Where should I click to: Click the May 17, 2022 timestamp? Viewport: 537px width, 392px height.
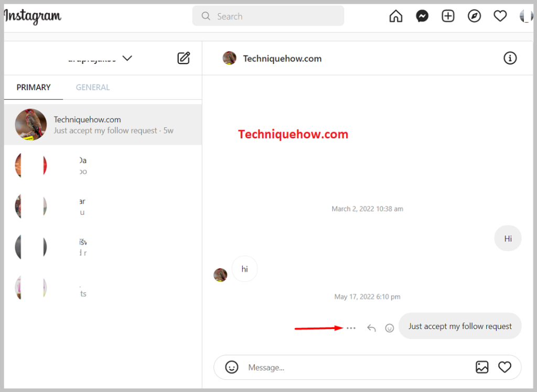coord(367,297)
